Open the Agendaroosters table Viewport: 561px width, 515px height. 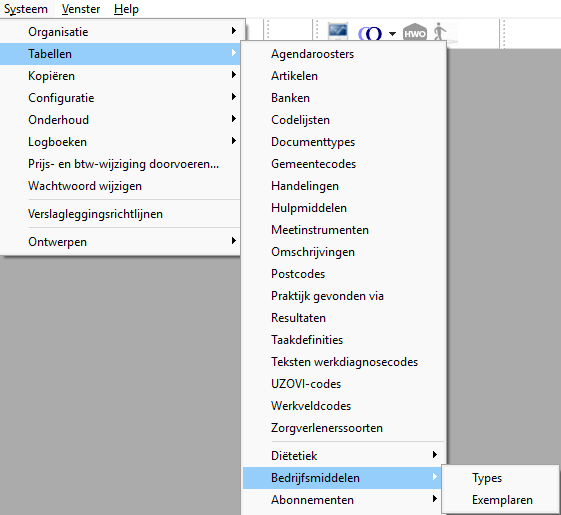coord(343,54)
